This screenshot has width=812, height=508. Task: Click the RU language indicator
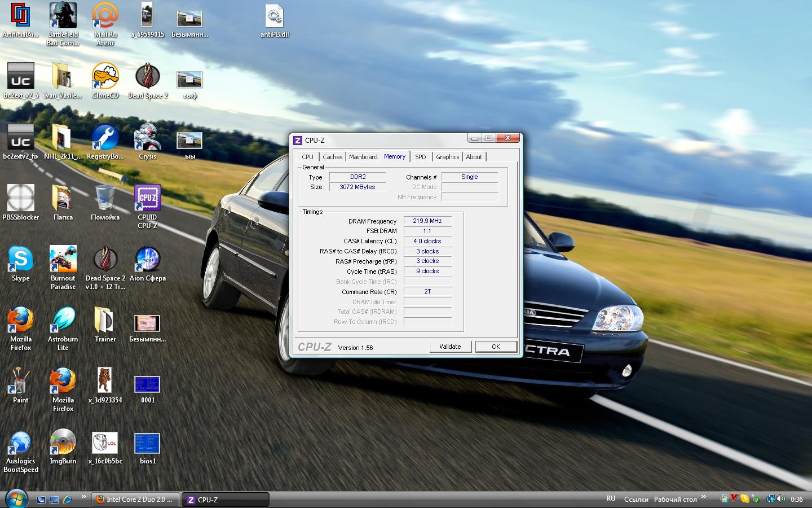pyautogui.click(x=611, y=499)
